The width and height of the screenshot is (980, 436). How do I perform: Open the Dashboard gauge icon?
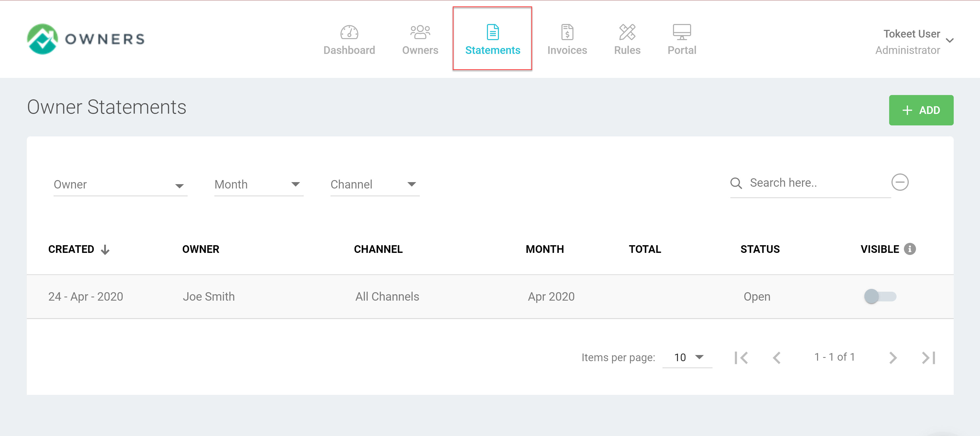coord(349,32)
